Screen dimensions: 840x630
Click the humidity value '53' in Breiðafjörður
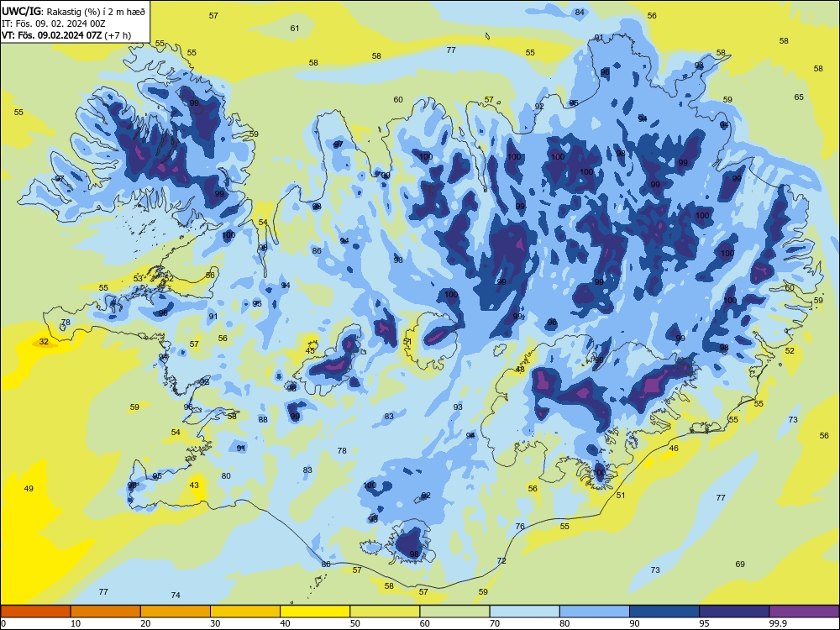pyautogui.click(x=139, y=278)
